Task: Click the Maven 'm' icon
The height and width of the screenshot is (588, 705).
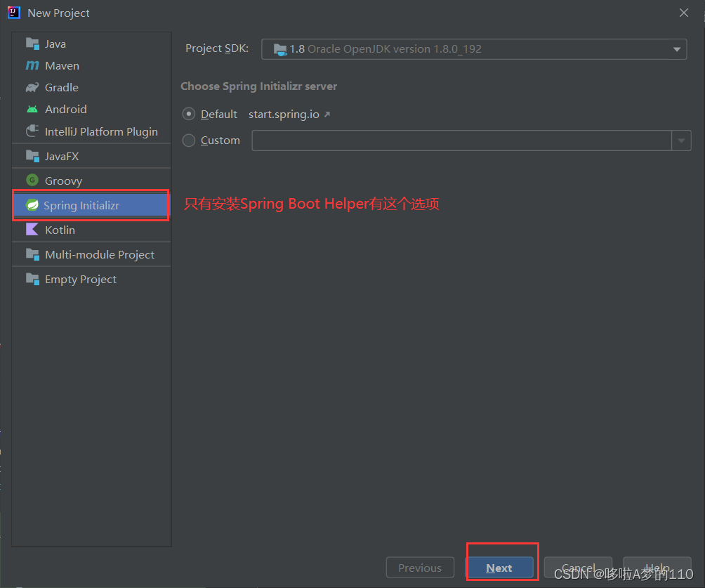Action: click(32, 65)
